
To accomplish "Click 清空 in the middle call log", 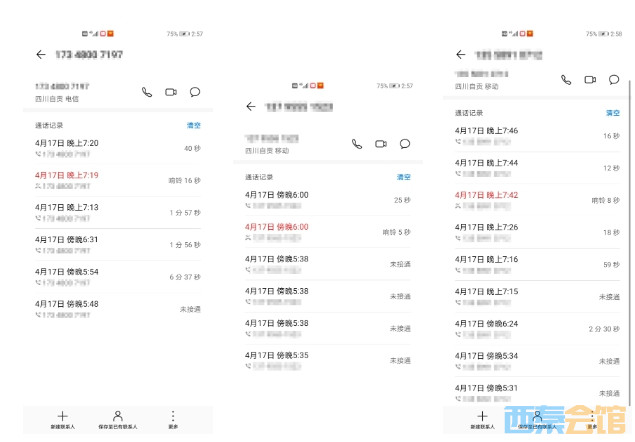I will tap(404, 177).
